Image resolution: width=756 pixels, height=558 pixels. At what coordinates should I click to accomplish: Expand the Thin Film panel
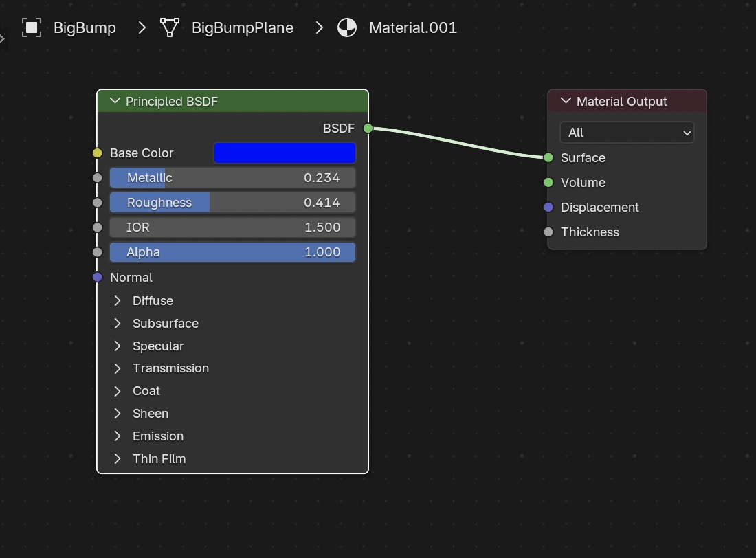pyautogui.click(x=117, y=459)
